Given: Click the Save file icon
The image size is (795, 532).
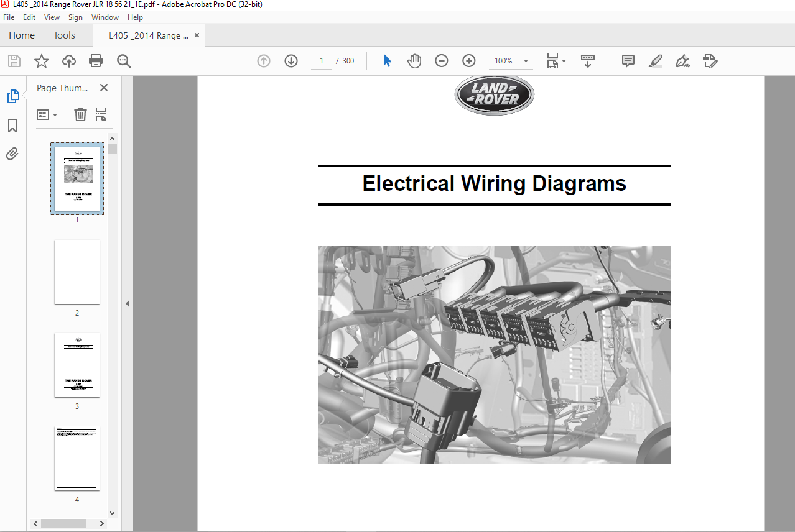Looking at the screenshot, I should [14, 61].
